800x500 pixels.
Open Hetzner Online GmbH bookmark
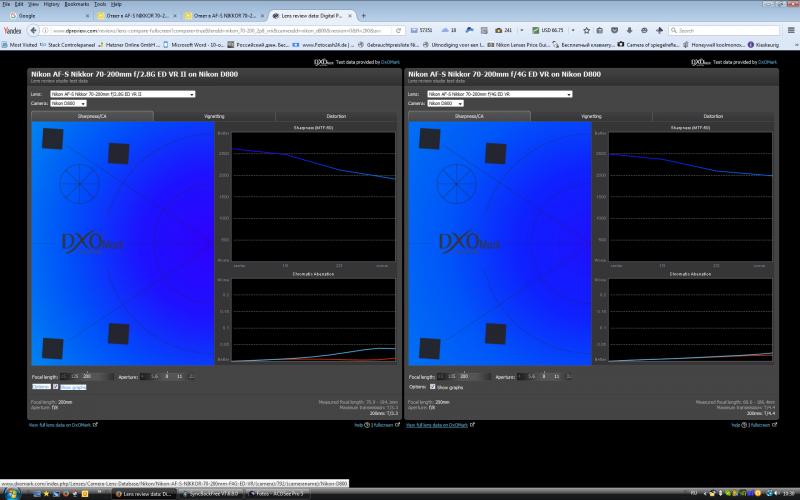tap(130, 45)
